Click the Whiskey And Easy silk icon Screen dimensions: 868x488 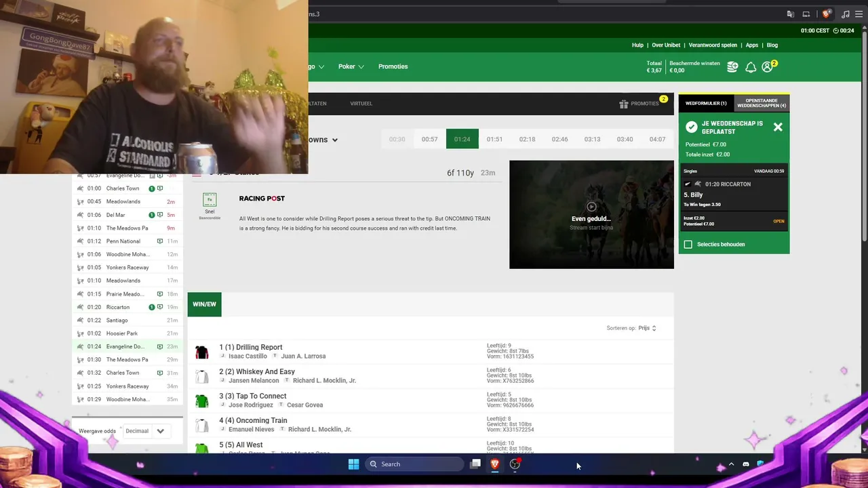201,376
